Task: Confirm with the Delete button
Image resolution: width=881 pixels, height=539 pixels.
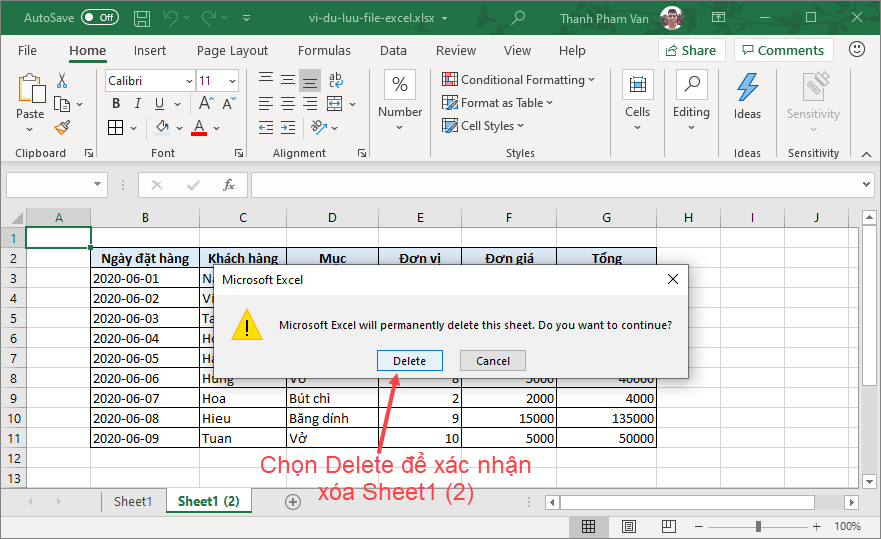Action: tap(410, 361)
